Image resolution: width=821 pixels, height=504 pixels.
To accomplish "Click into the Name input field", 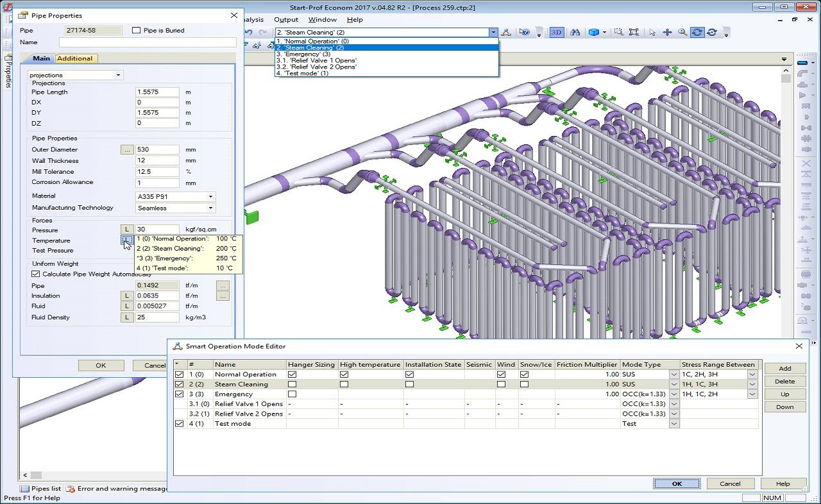I will (148, 42).
